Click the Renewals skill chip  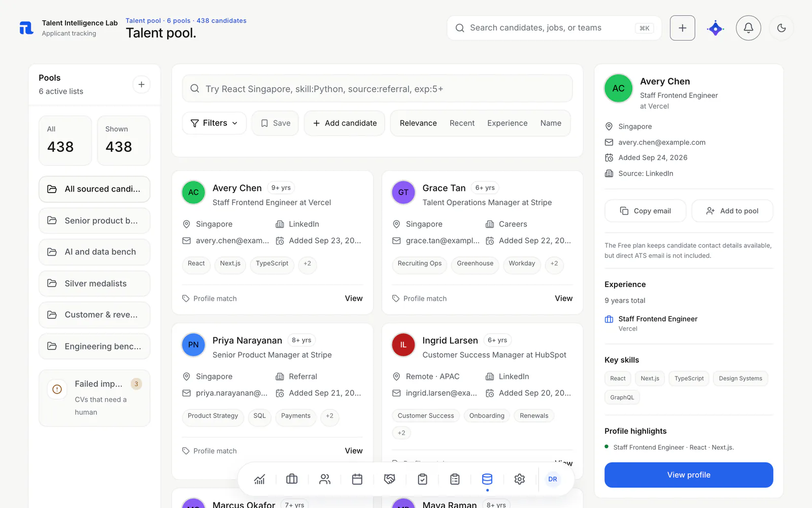534,416
